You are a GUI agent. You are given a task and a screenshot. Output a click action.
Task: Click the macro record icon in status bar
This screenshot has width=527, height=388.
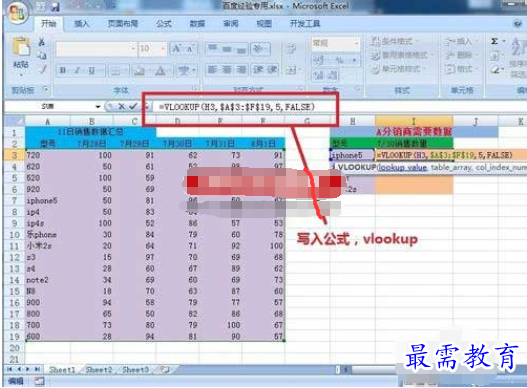tap(40, 381)
